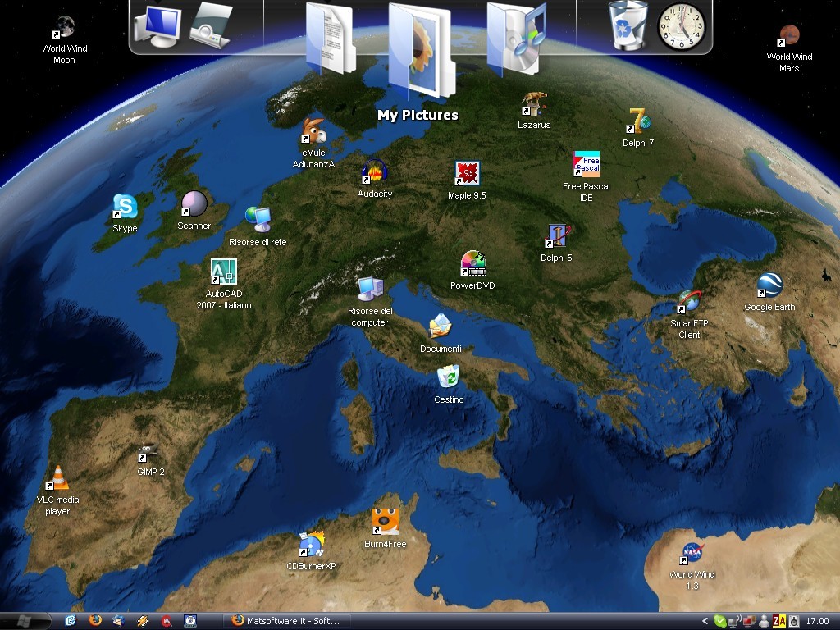The width and height of the screenshot is (840, 630).
Task: Open Google Earth desktop shortcut
Action: [769, 292]
